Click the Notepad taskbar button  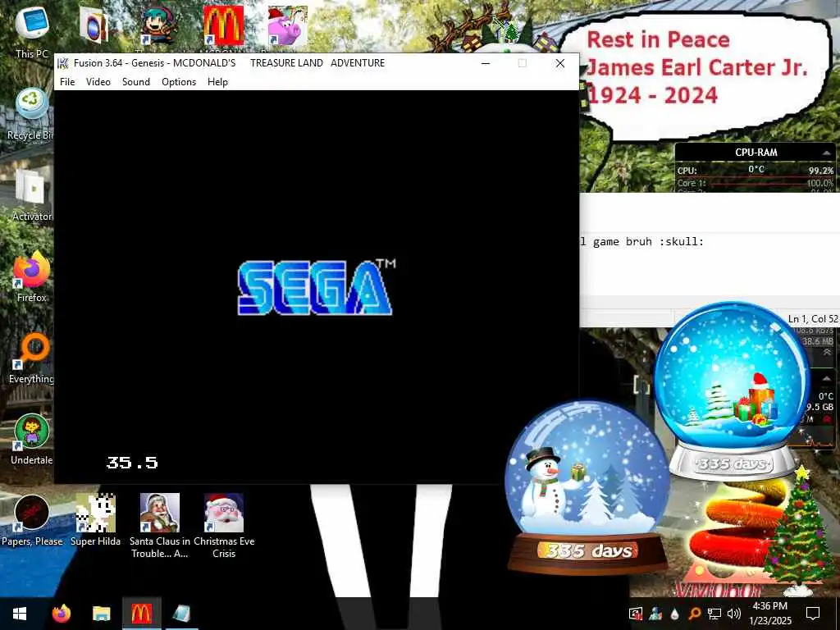181,614
